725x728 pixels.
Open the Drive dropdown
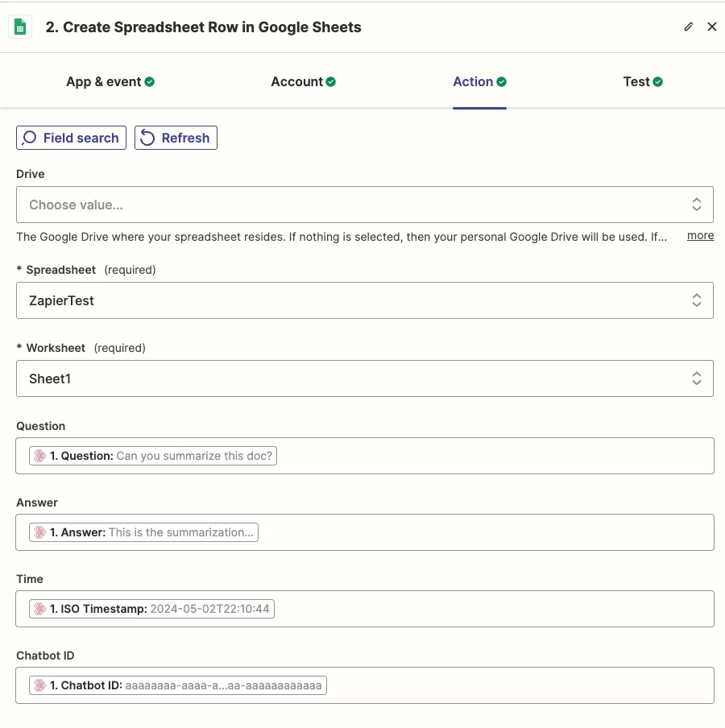coord(364,205)
